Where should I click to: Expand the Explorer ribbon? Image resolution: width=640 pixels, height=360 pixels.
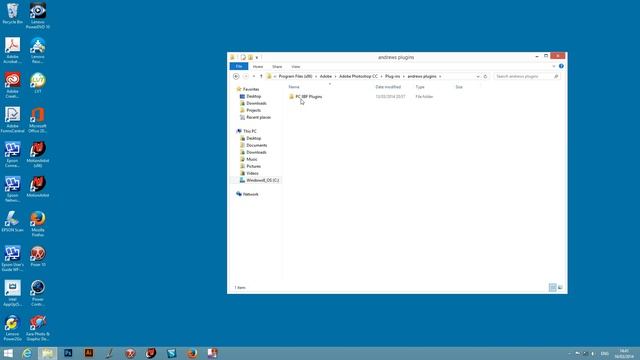click(x=554, y=66)
